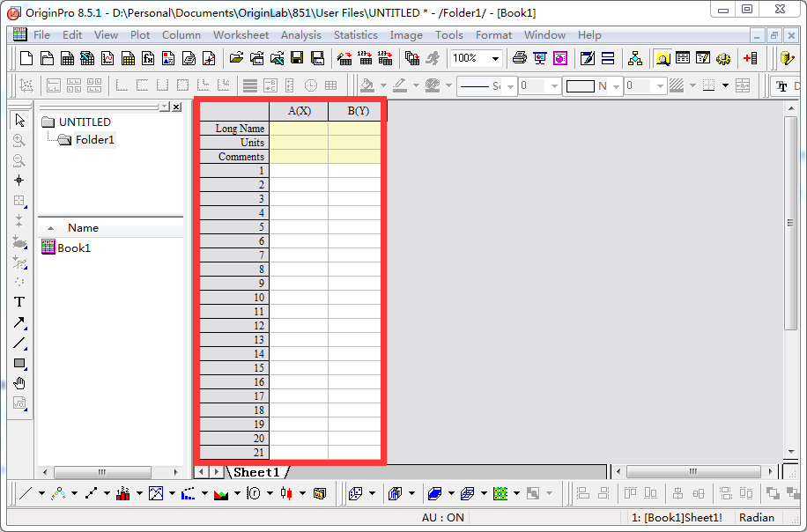
Task: Select Folder1 in the Project Explorer
Action: click(x=94, y=140)
